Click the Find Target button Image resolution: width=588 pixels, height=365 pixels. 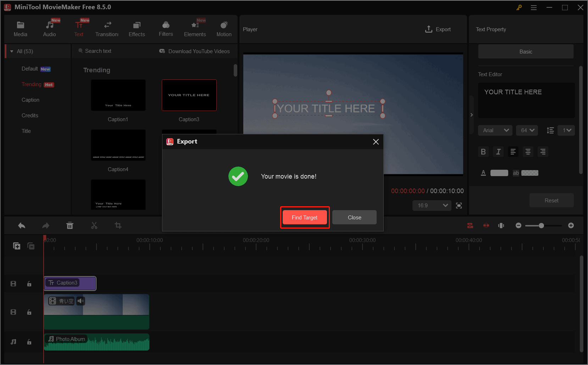click(x=304, y=217)
